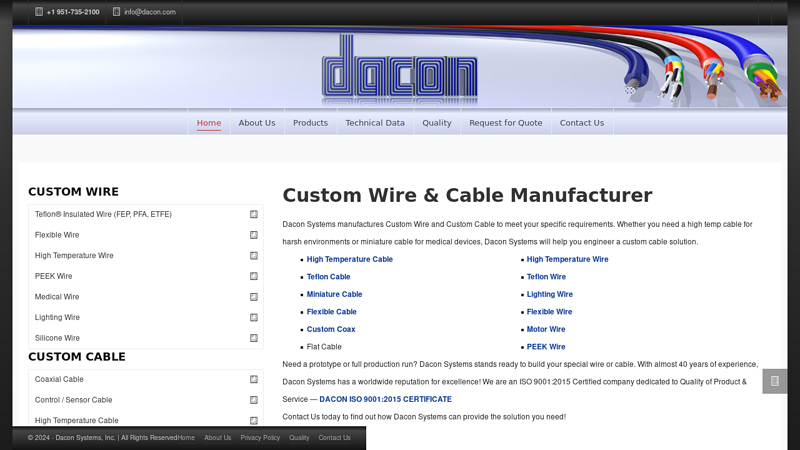This screenshot has height=450, width=800.
Task: Open the DACON ISO 9001:2015 CERTIFICATE link
Action: pos(385,399)
